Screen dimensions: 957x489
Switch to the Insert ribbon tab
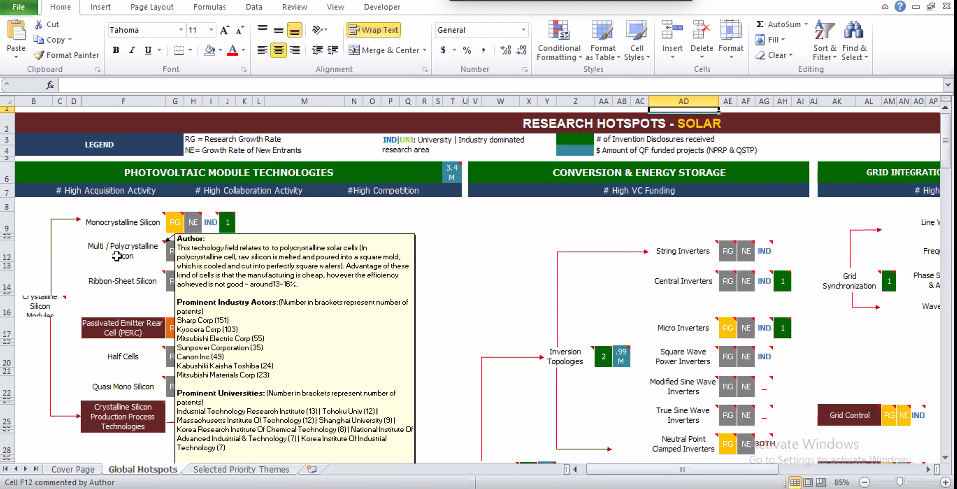[100, 7]
